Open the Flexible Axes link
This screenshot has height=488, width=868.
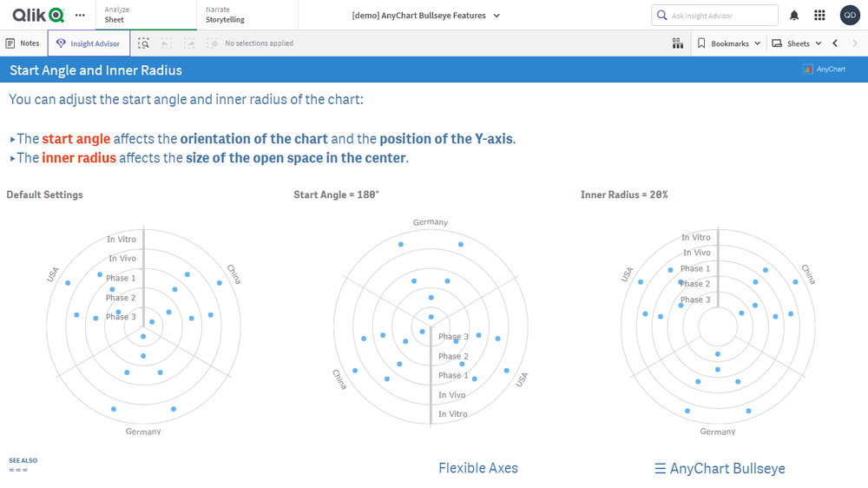[477, 468]
